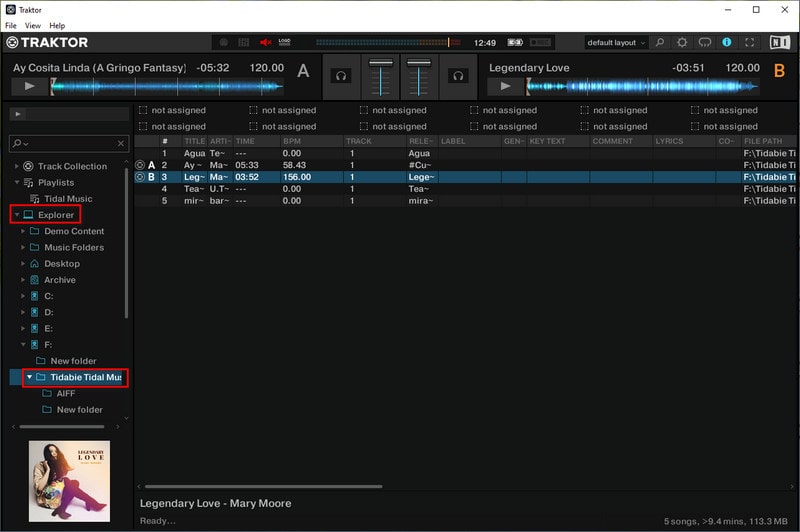800x532 pixels.
Task: Click the '156.00' BPM cell
Action: (312, 177)
